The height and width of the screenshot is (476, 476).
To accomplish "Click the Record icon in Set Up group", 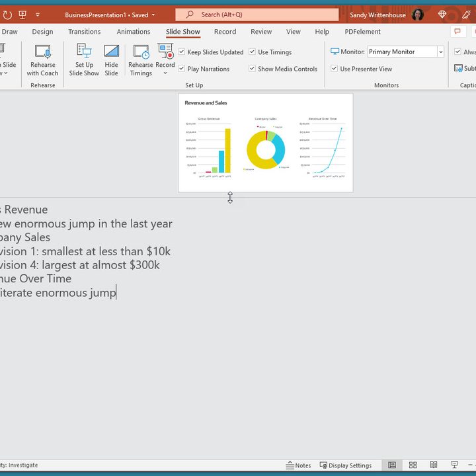I will tap(165, 51).
